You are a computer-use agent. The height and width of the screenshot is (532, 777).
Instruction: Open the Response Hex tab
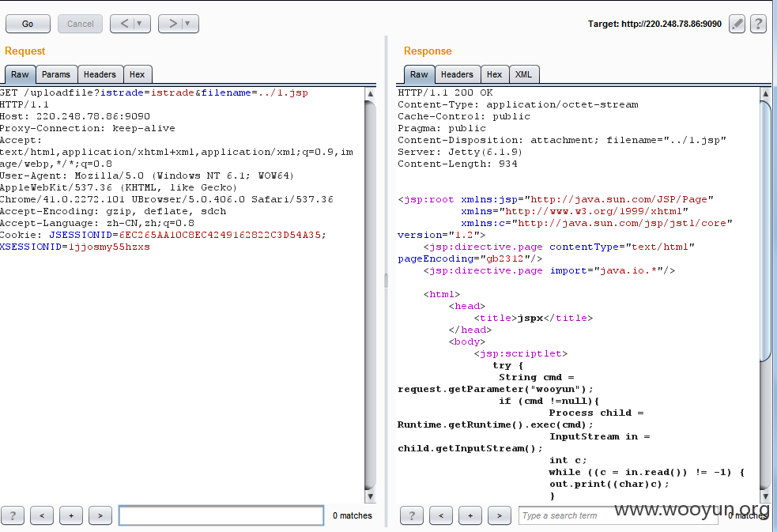494,74
